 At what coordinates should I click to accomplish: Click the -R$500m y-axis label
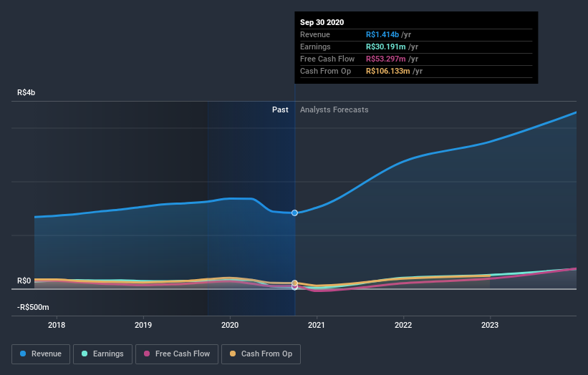(33, 307)
